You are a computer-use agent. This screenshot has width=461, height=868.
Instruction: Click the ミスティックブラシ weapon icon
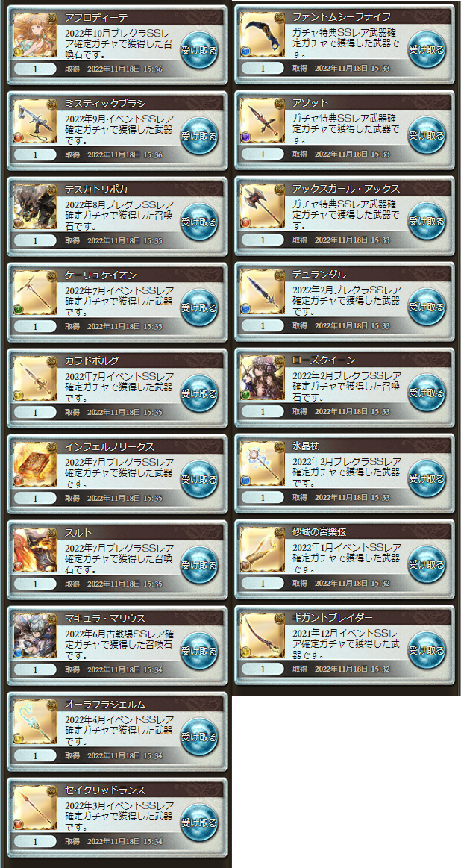(35, 120)
